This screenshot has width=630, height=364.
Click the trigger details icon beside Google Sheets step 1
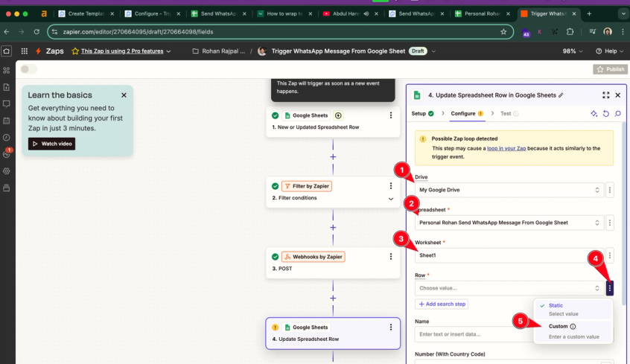click(x=338, y=115)
